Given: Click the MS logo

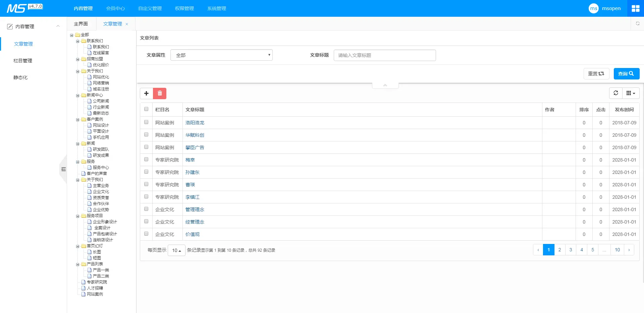Looking at the screenshot, I should tap(16, 8).
